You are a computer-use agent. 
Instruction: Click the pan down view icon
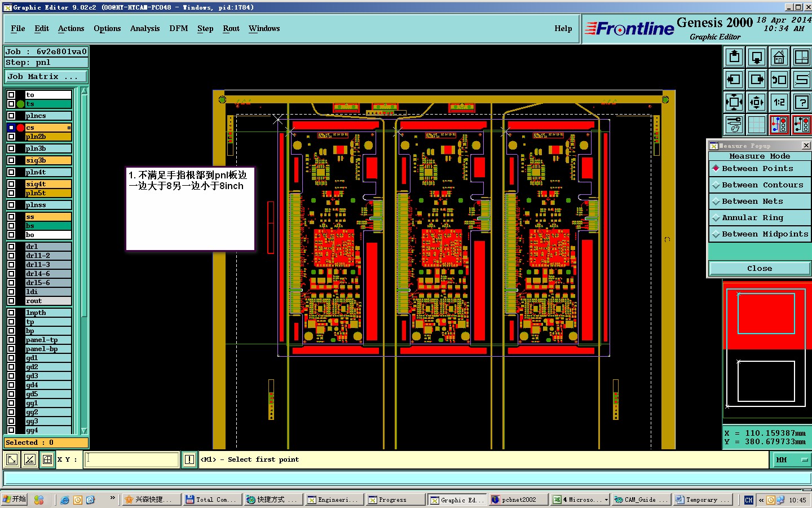757,57
